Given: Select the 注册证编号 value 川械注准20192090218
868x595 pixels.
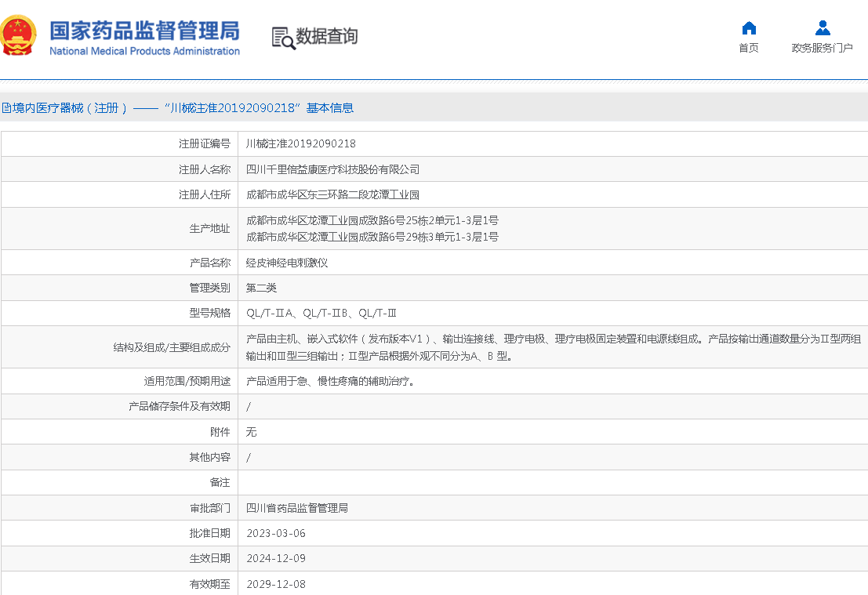Looking at the screenshot, I should coord(301,144).
